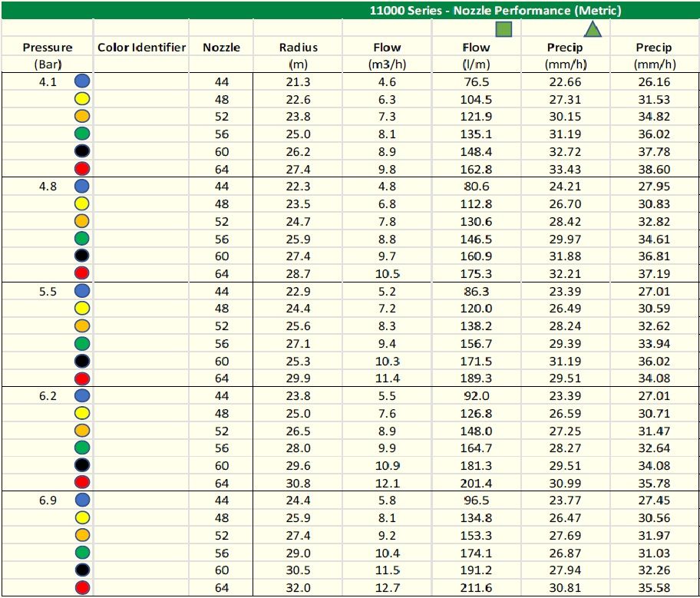The image size is (700, 598).
Task: Click the flow value 211.6 cell
Action: coord(477,589)
